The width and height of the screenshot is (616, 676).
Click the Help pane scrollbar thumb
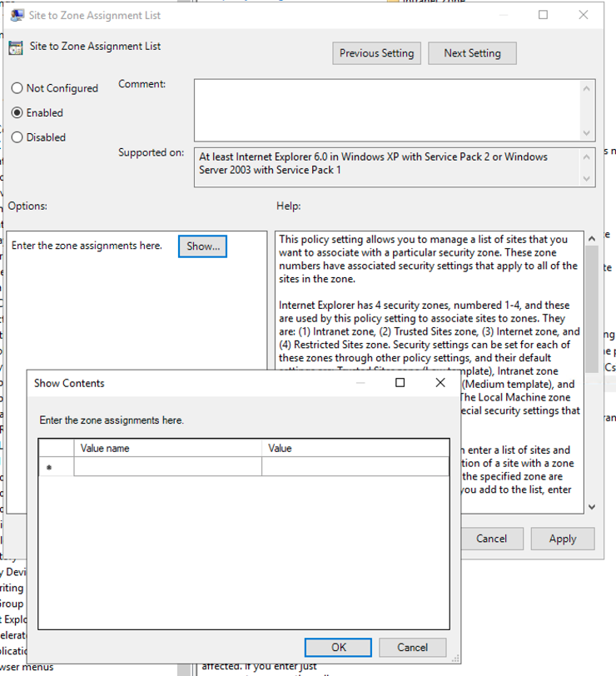(x=592, y=309)
